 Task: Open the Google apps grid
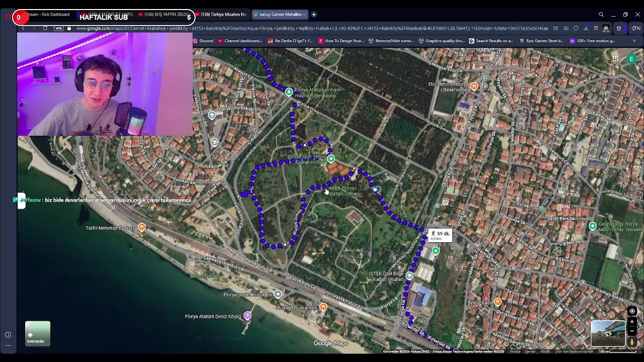[x=615, y=59]
